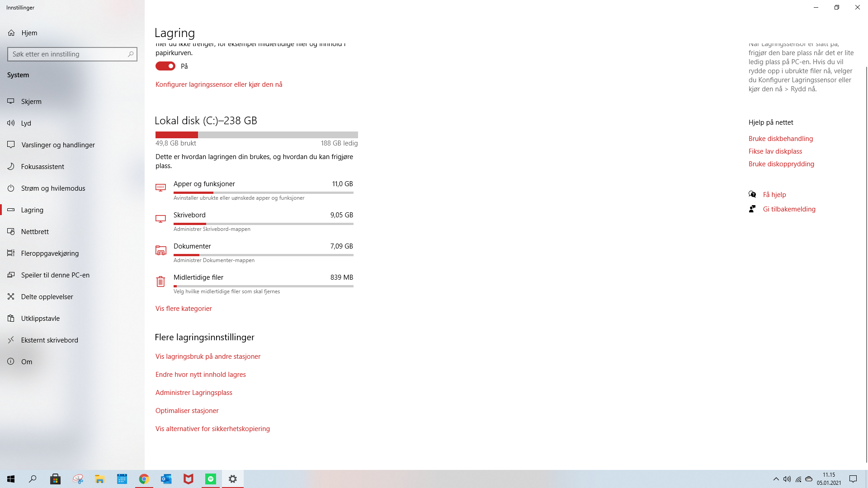Click the Hjem home icon
The height and width of the screenshot is (488, 868).
(11, 33)
